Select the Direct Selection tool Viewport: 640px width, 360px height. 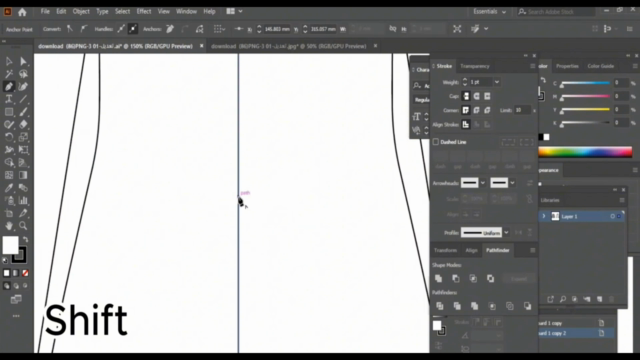pos(23,61)
